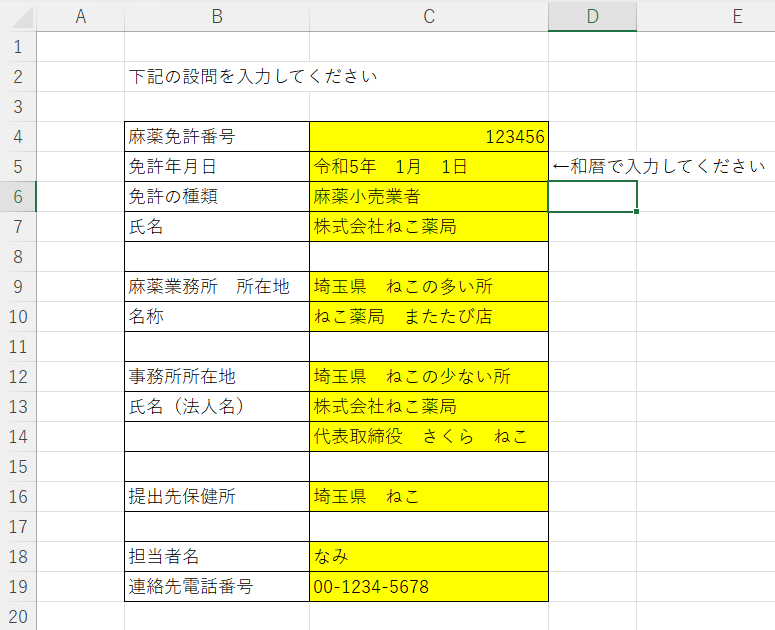This screenshot has height=630, width=775.
Task: Select column D header
Action: pos(592,16)
